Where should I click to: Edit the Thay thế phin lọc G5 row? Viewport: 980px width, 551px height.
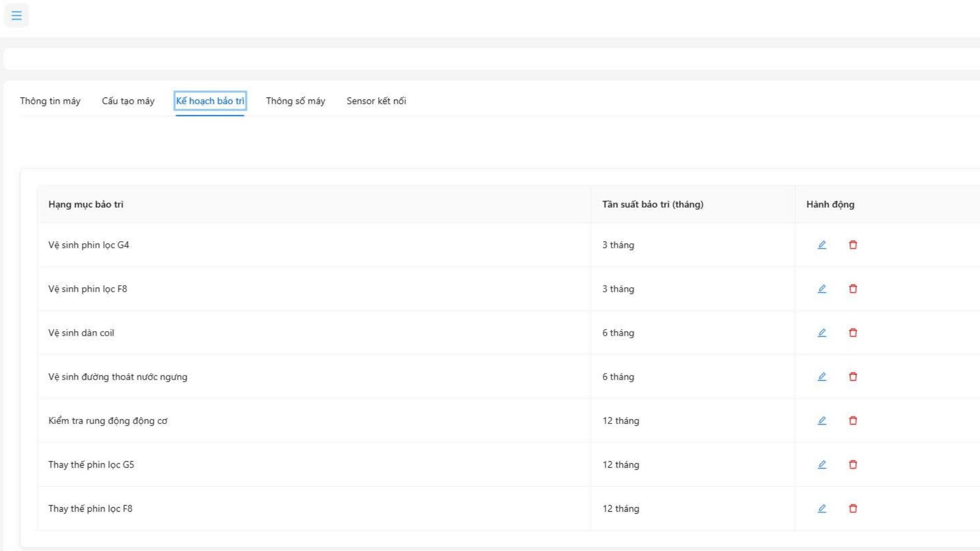(x=822, y=464)
